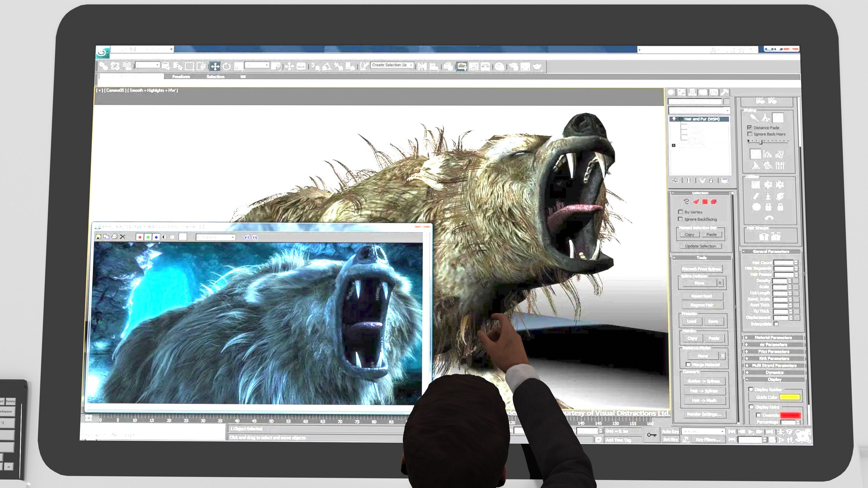Select the Hair Cut styling icon
Viewport: 868px width, 488px height.
pyautogui.click(x=765, y=118)
